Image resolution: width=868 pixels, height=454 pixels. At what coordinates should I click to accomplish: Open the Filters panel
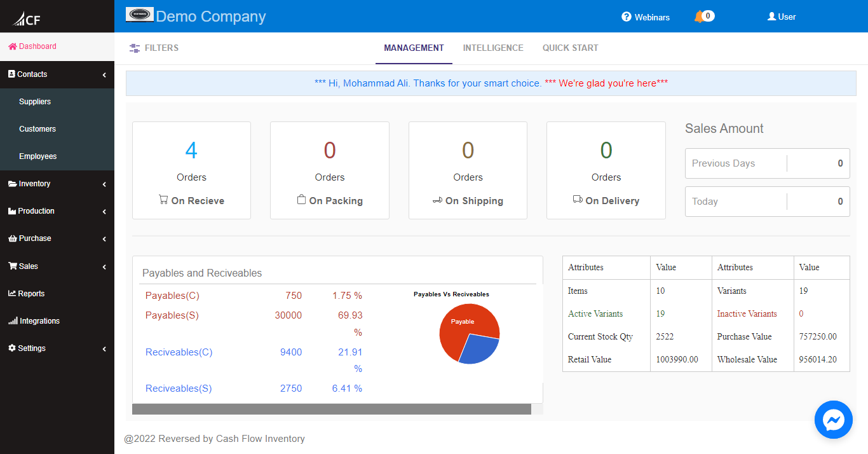(153, 48)
